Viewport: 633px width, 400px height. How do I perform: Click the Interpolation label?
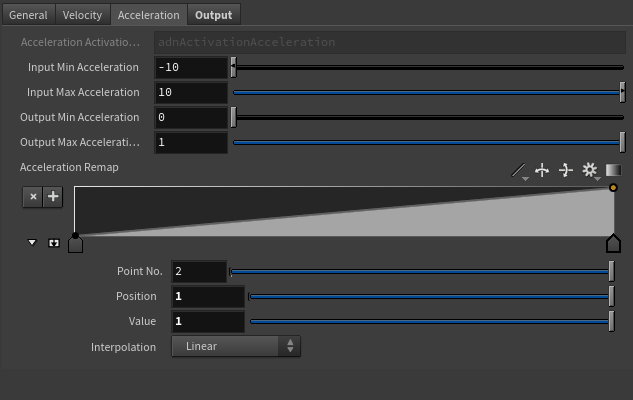point(123,347)
